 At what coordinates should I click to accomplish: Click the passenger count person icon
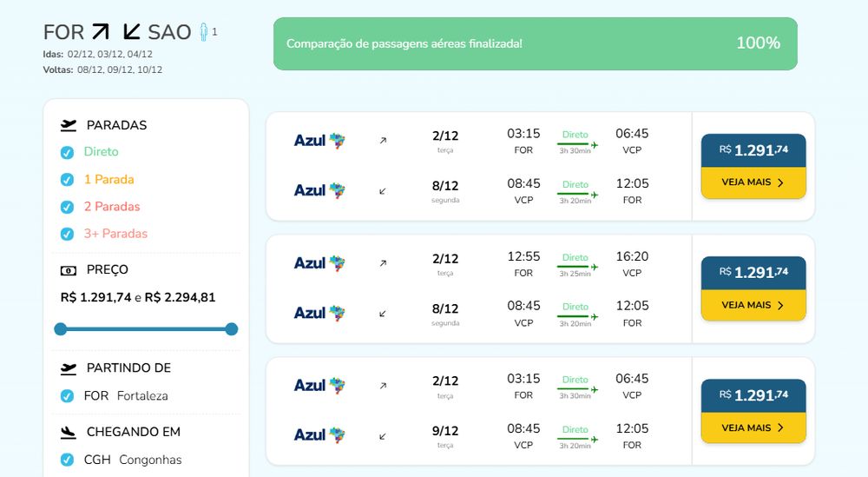[x=204, y=32]
